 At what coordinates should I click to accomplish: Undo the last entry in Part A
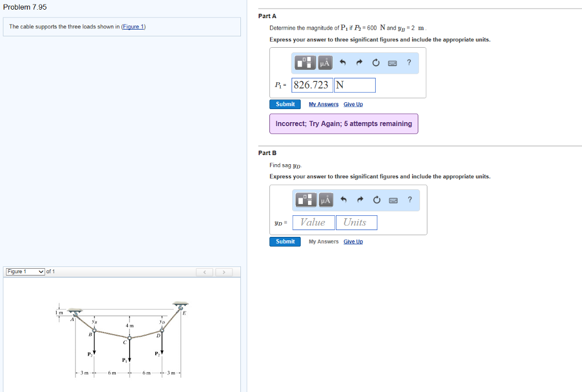(343, 62)
